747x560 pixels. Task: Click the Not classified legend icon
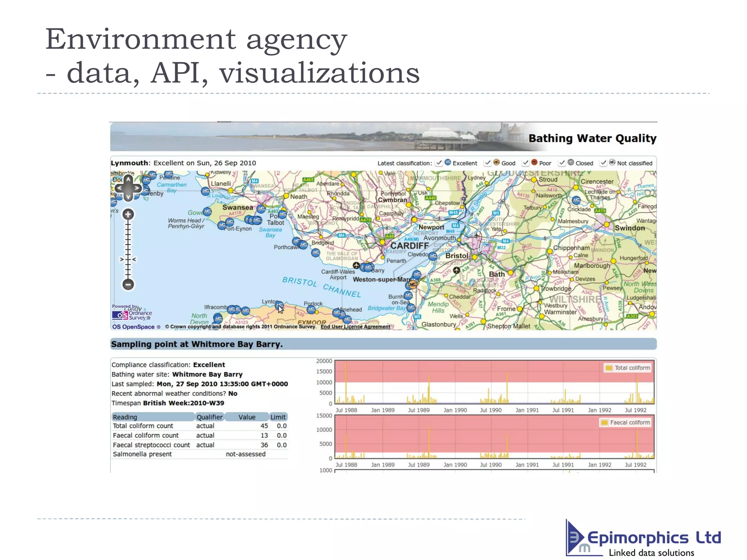(612, 162)
